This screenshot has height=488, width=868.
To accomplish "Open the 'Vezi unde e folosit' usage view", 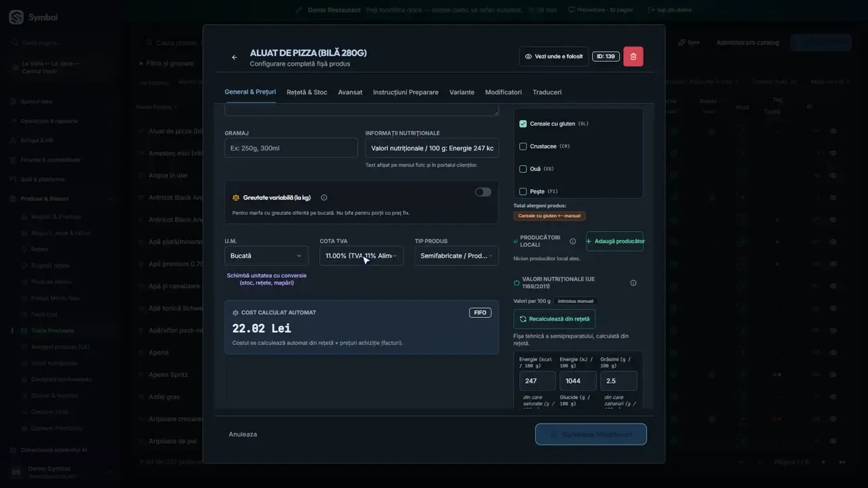I will [553, 56].
